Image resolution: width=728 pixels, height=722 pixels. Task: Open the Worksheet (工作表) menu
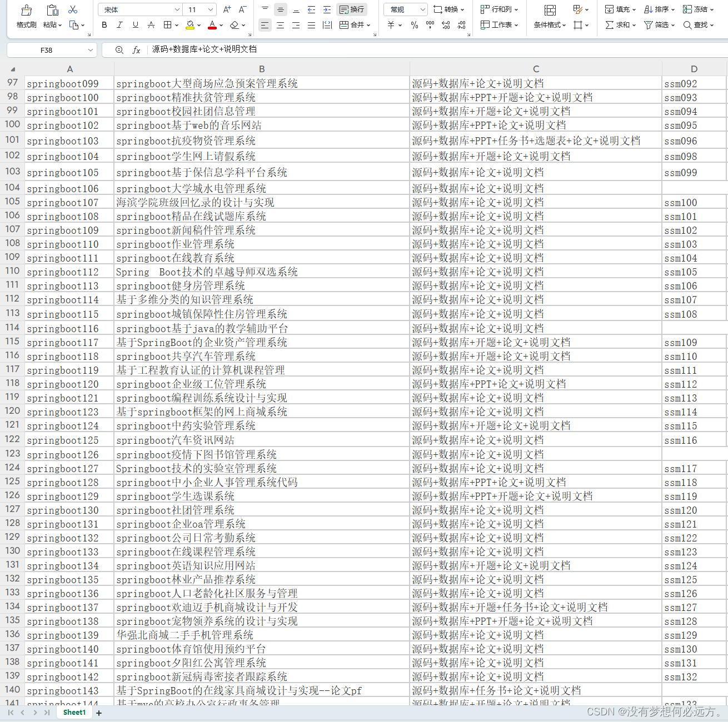pos(499,25)
